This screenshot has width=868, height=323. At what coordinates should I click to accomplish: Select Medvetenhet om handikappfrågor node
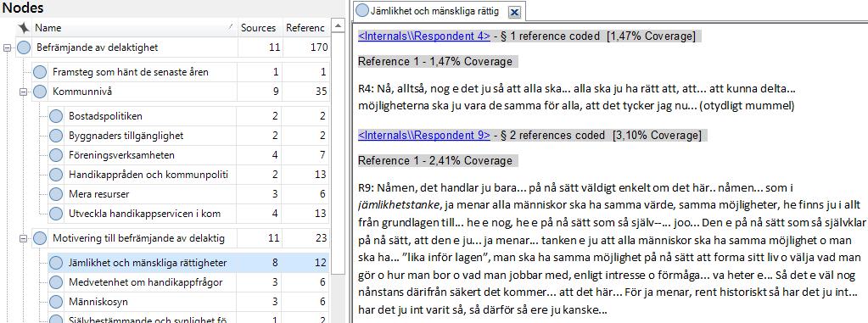(188, 282)
